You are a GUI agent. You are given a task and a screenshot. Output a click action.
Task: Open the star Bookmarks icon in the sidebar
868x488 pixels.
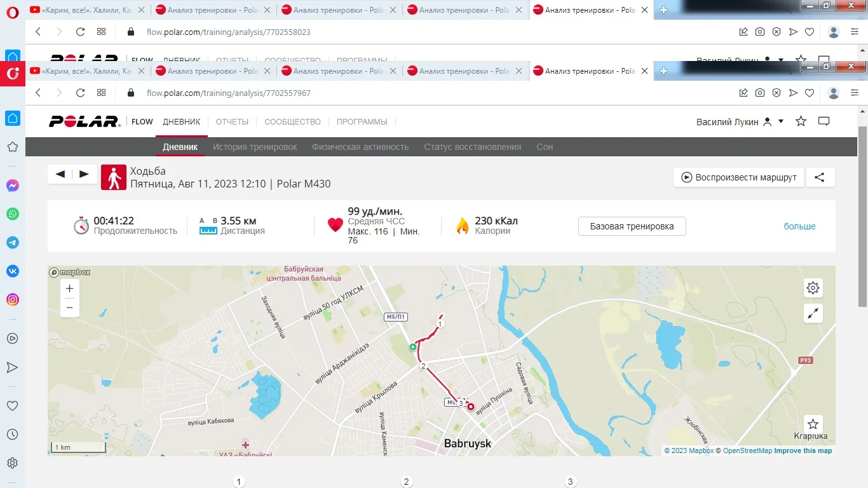point(13,147)
